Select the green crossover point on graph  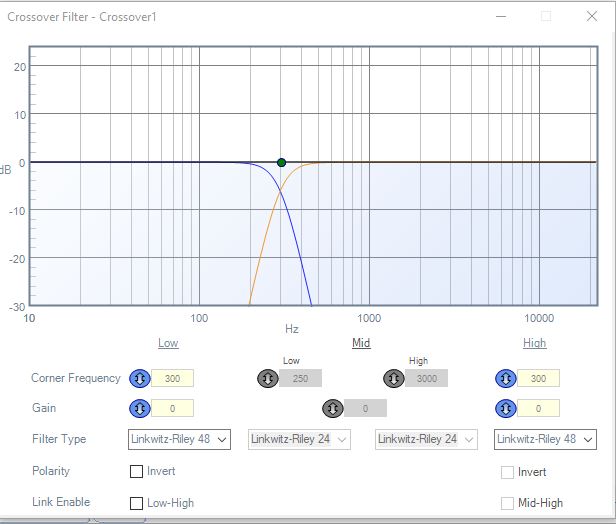(281, 163)
